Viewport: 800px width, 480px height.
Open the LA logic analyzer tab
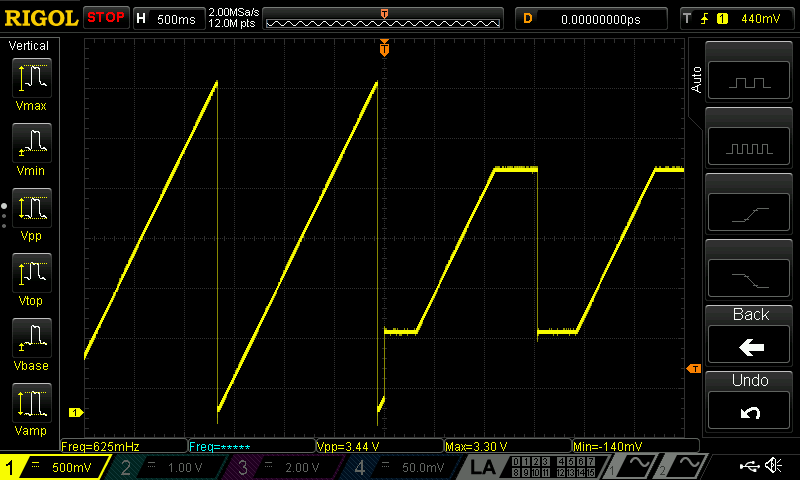[x=483, y=467]
